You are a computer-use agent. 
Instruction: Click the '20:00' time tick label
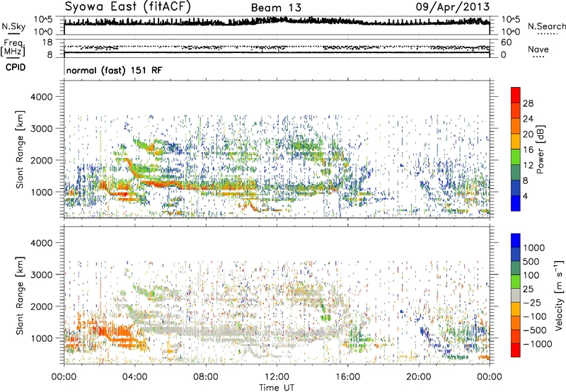click(x=418, y=377)
